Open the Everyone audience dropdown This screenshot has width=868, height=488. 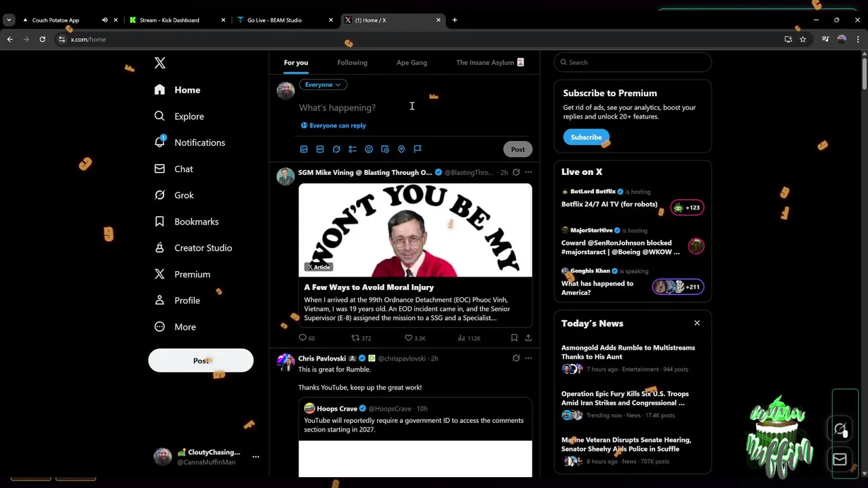(x=323, y=85)
